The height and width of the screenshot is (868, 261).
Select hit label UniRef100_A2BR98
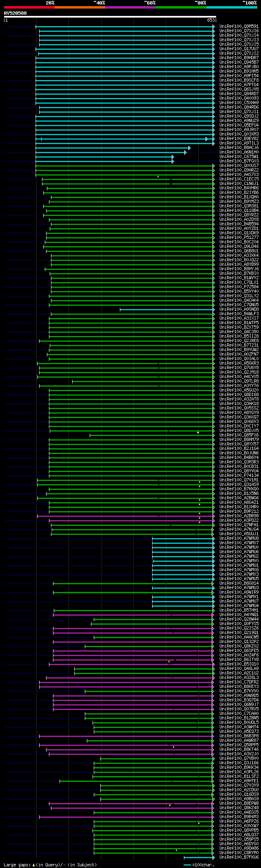[239, 516]
